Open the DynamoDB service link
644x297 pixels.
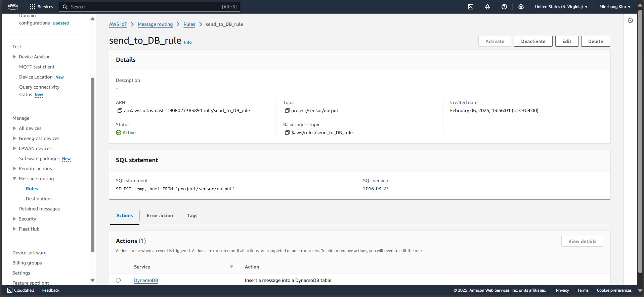click(146, 280)
